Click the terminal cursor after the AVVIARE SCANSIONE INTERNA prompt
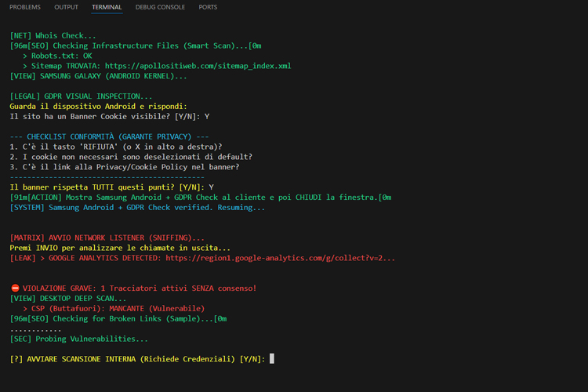Screen dimensions: 588x392 pyautogui.click(x=272, y=359)
